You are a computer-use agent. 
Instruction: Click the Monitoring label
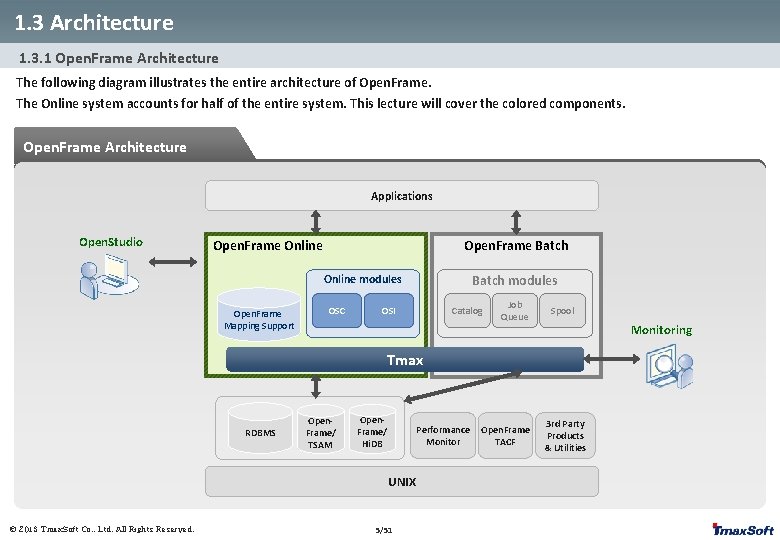tap(662, 330)
